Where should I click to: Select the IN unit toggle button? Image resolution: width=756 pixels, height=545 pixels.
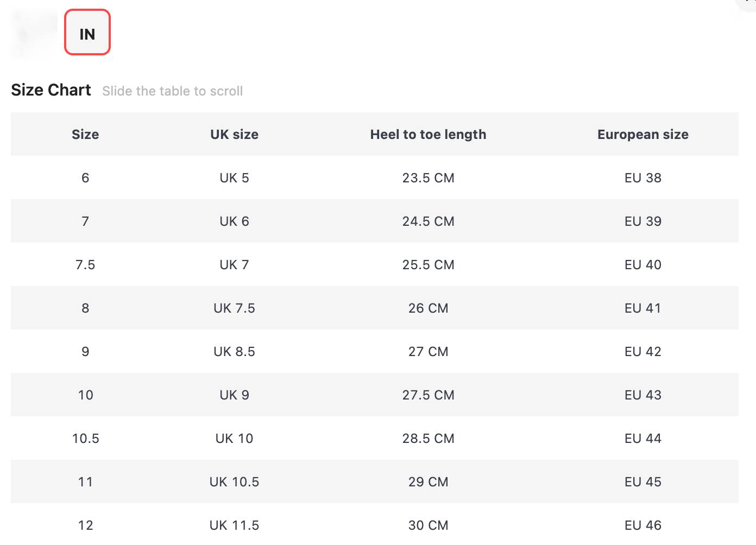coord(87,33)
